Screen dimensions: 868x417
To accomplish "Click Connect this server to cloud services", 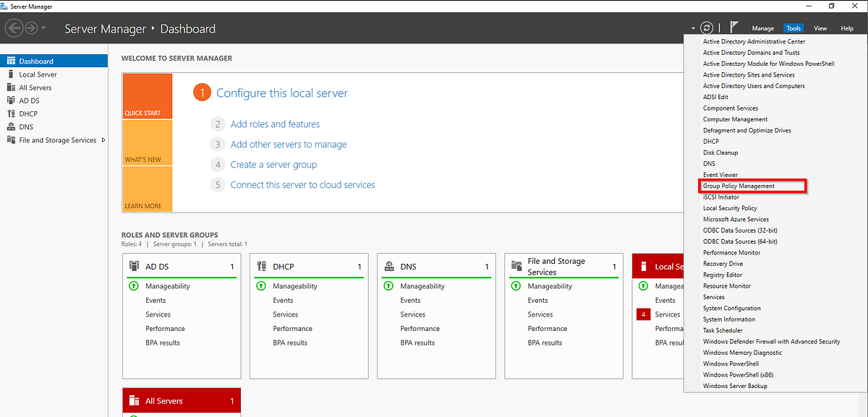I will 302,184.
